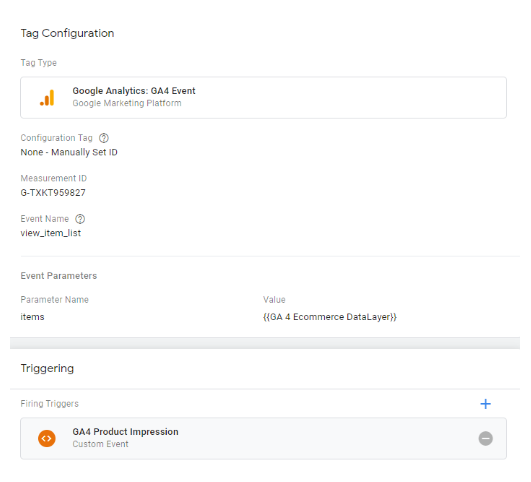
Task: Click the items parameter name
Action: click(x=33, y=317)
